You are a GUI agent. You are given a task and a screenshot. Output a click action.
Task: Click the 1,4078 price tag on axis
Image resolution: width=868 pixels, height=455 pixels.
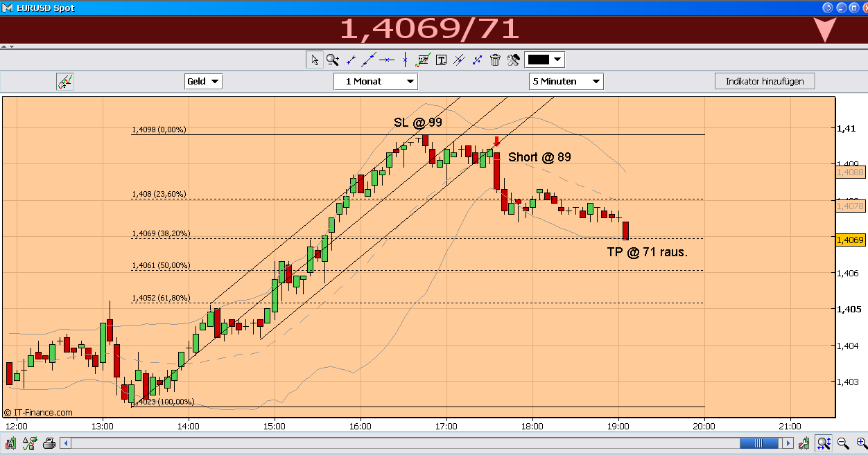point(849,206)
